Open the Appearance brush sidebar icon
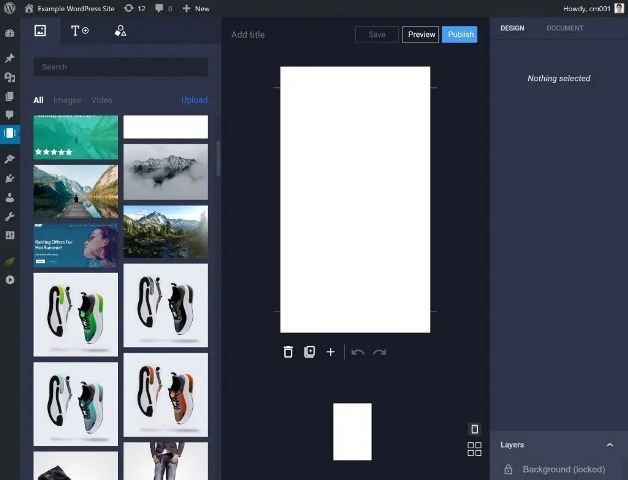Image resolution: width=628 pixels, height=480 pixels. [10, 159]
